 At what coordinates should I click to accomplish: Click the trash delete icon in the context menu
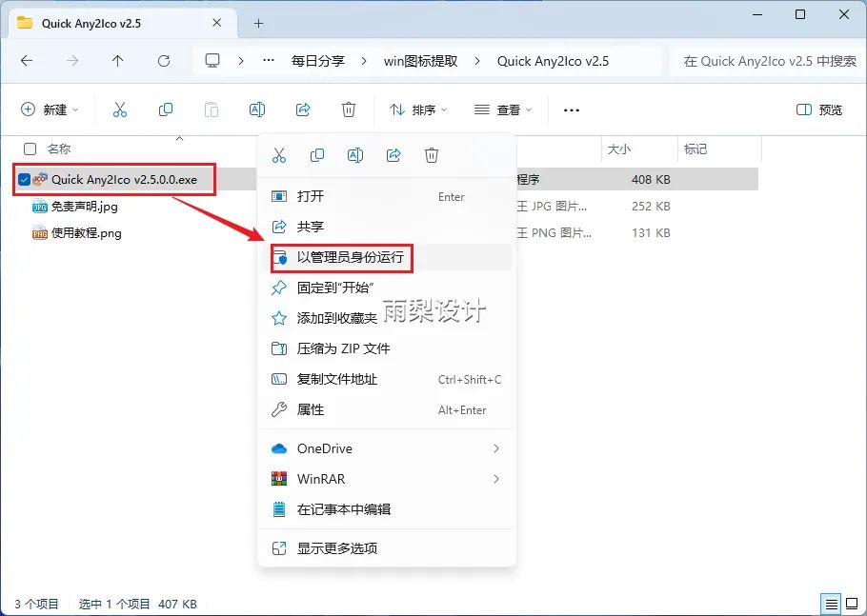(x=432, y=155)
